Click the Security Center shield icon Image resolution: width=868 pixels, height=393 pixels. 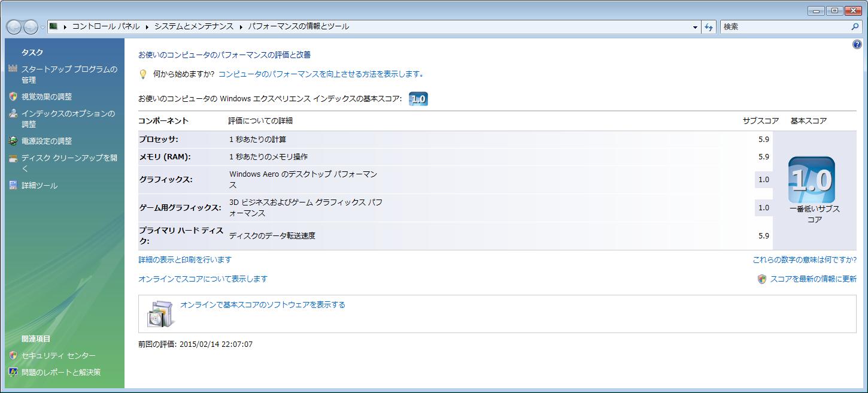[13, 355]
